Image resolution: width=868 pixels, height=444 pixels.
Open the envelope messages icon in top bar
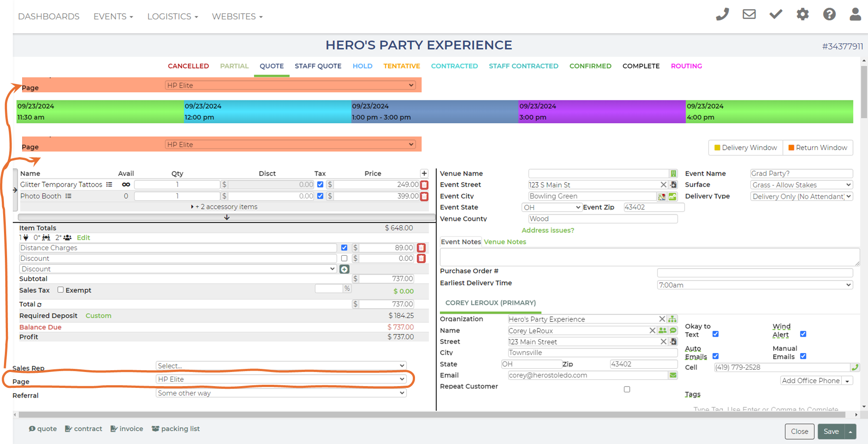coord(749,15)
